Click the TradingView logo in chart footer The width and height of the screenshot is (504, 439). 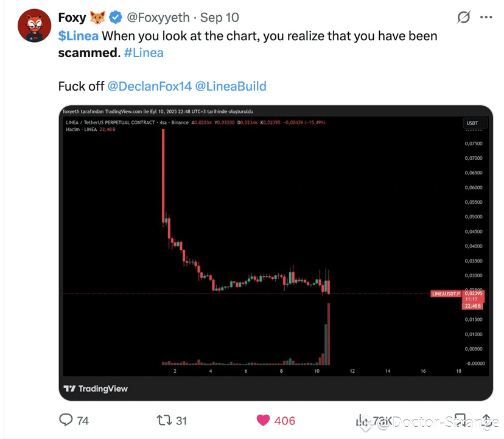(96, 389)
